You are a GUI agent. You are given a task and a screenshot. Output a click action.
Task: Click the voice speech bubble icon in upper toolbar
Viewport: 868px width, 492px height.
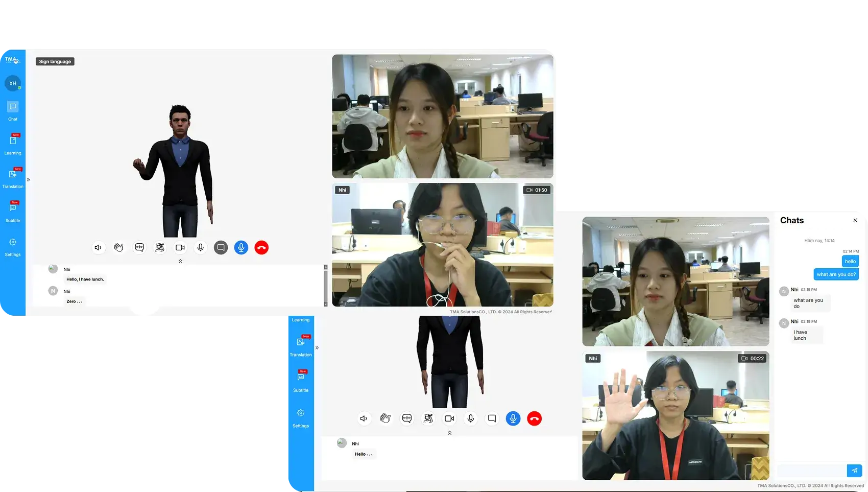click(x=139, y=248)
